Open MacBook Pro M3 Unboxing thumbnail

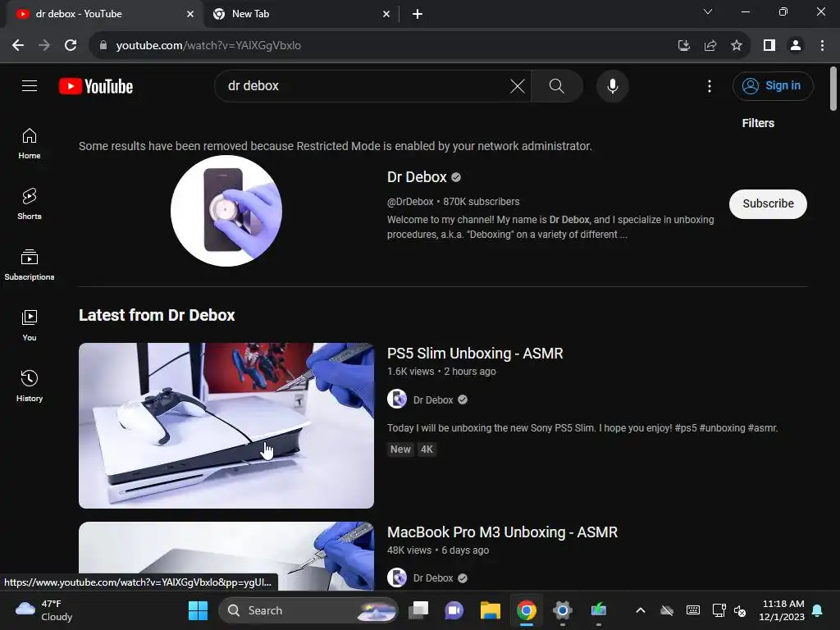pos(226,556)
